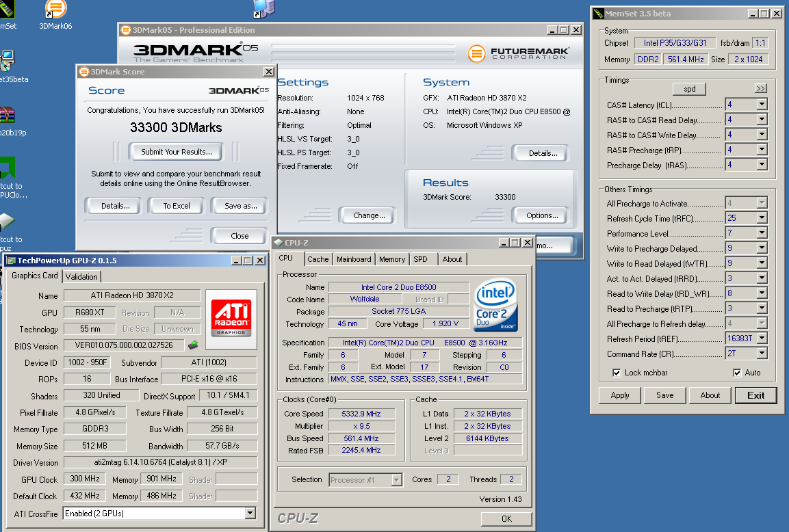Viewport: 789px width, 532px height.
Task: Open the 3DMark06 desktop shortcut icon
Action: pos(55,9)
